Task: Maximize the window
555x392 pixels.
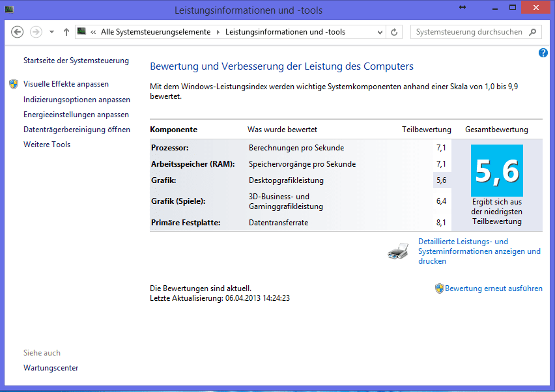Action: tap(513, 7)
